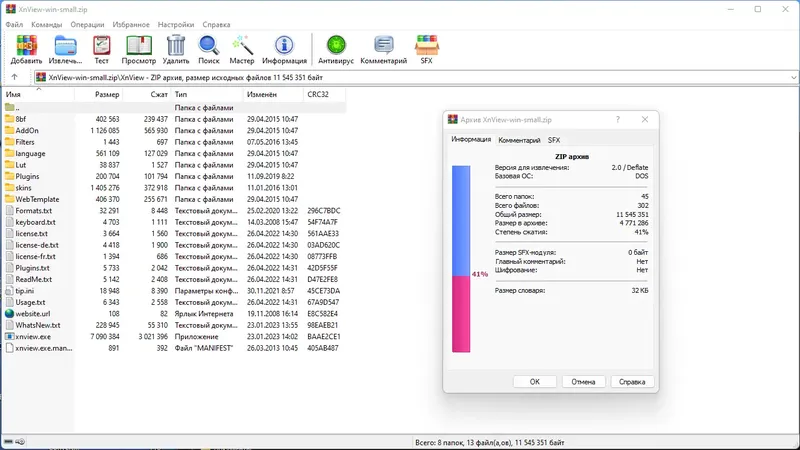Confirm with the OK button
Screen dimensions: 800x450
click(x=535, y=382)
